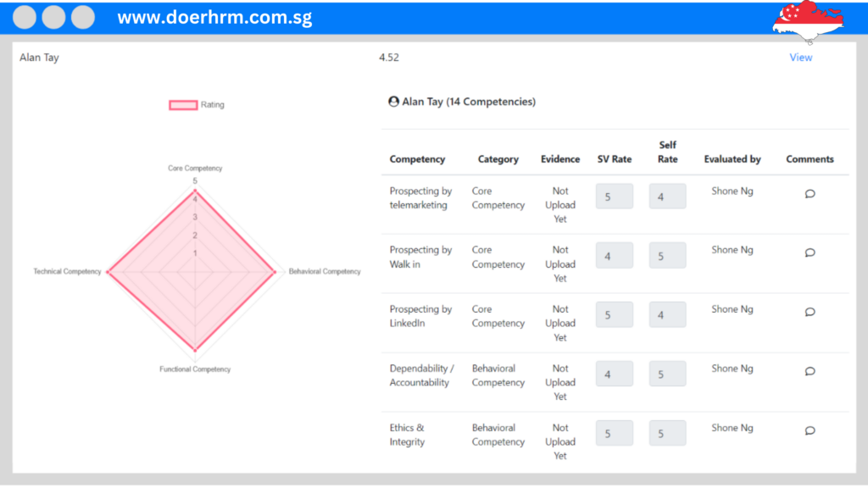Open comment for Dependability / Accountability row
Image resolution: width=868 pixels, height=488 pixels.
pyautogui.click(x=810, y=371)
